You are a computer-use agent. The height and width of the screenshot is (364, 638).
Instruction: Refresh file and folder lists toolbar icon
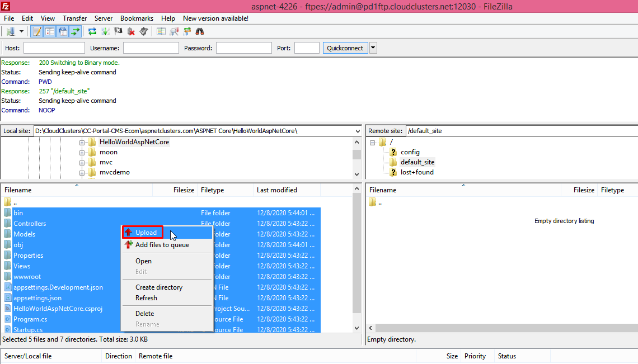[92, 31]
